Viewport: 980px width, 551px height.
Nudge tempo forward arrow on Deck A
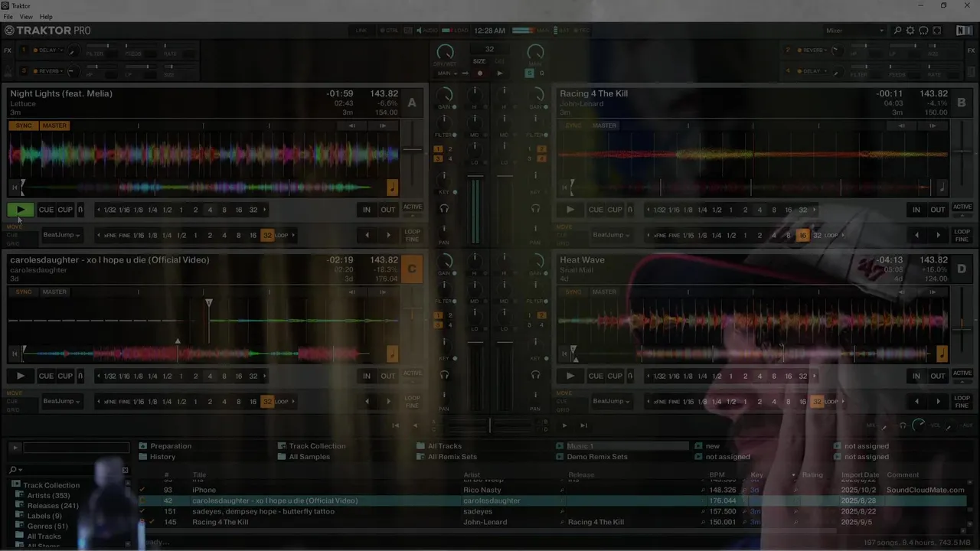coord(383,126)
